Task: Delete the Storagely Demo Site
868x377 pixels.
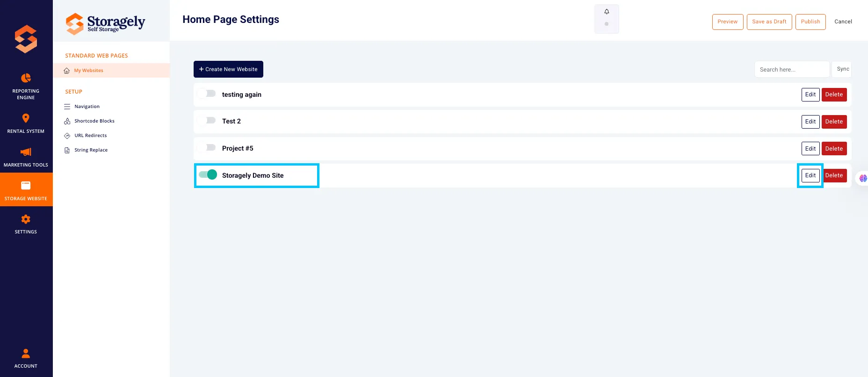Action: coord(835,175)
